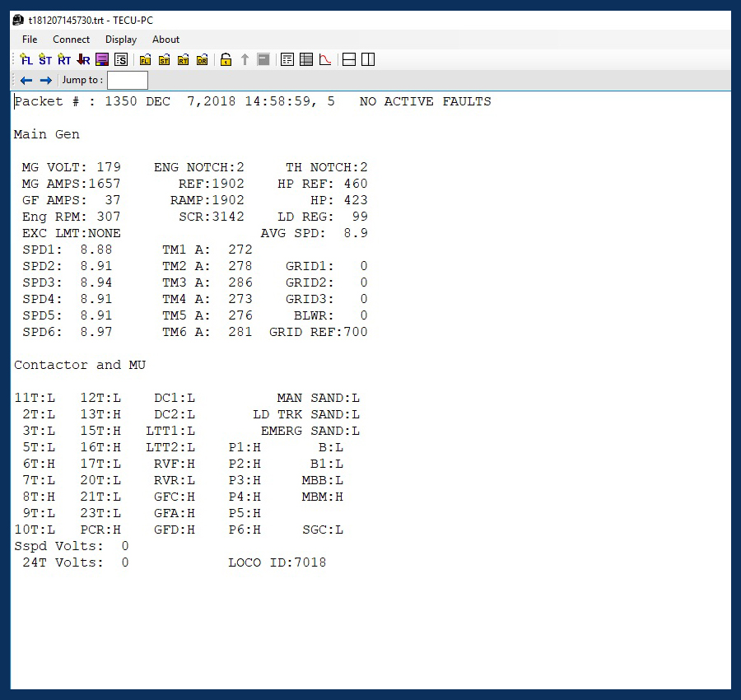Viewport: 741px width, 700px height.
Task: Switch to the text list view icon
Action: point(287,59)
